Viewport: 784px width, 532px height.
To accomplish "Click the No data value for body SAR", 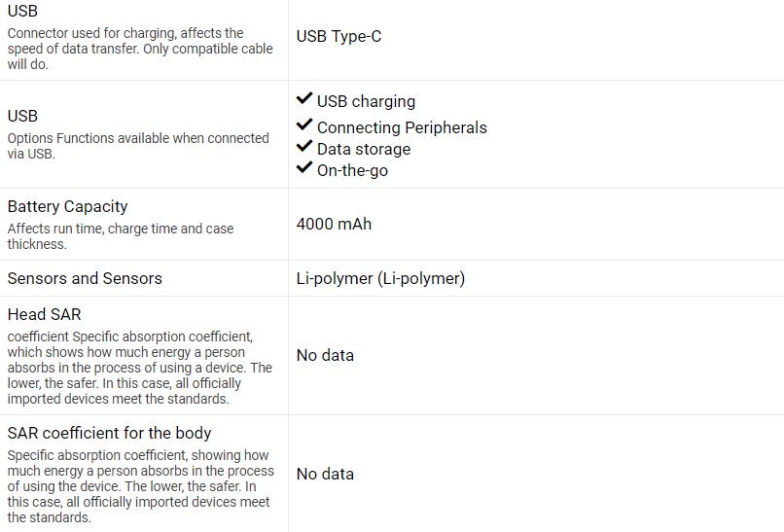I will point(325,474).
